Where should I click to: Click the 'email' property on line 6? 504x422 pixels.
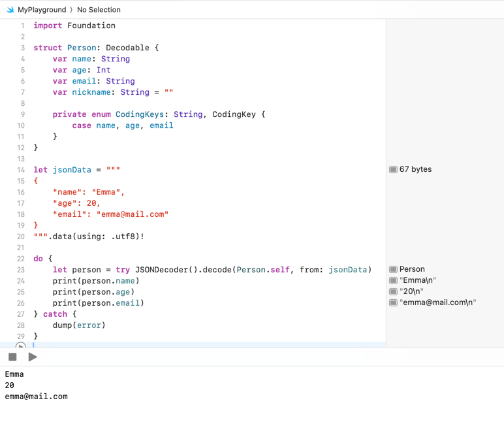84,81
